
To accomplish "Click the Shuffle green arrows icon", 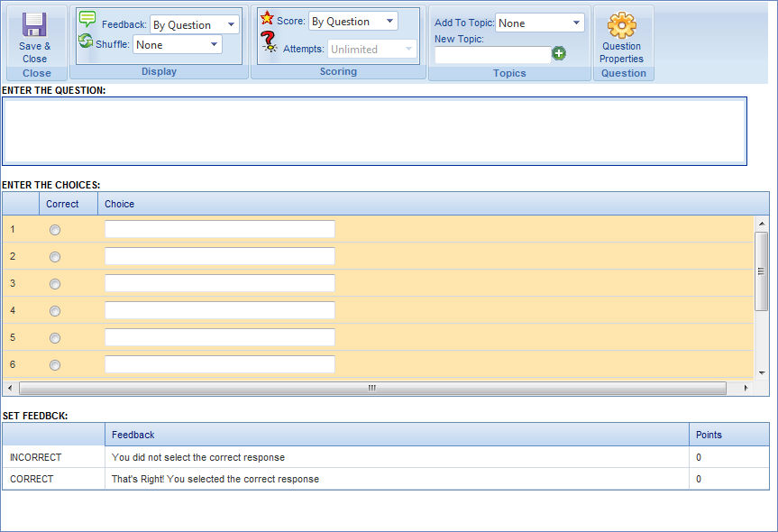I will [87, 40].
